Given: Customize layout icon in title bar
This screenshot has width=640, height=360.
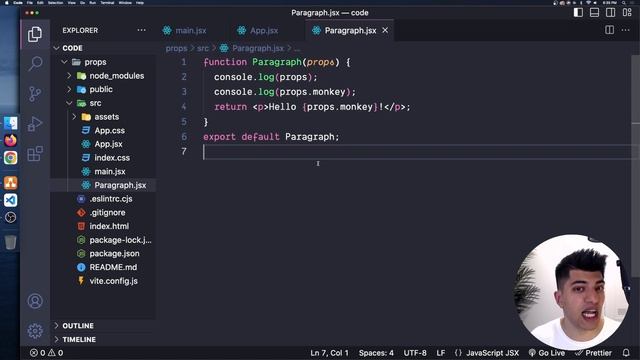Looking at the screenshot, I should [627, 13].
